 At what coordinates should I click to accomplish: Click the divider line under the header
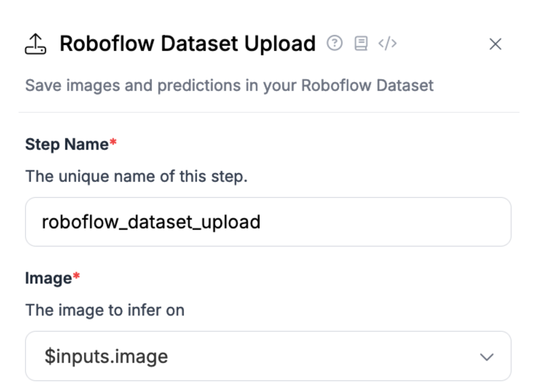coord(269,112)
